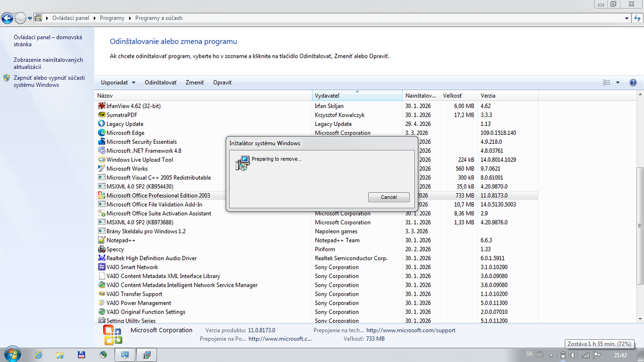The width and height of the screenshot is (644, 362).
Task: Click Odinštalovať in the toolbar
Action: click(160, 82)
